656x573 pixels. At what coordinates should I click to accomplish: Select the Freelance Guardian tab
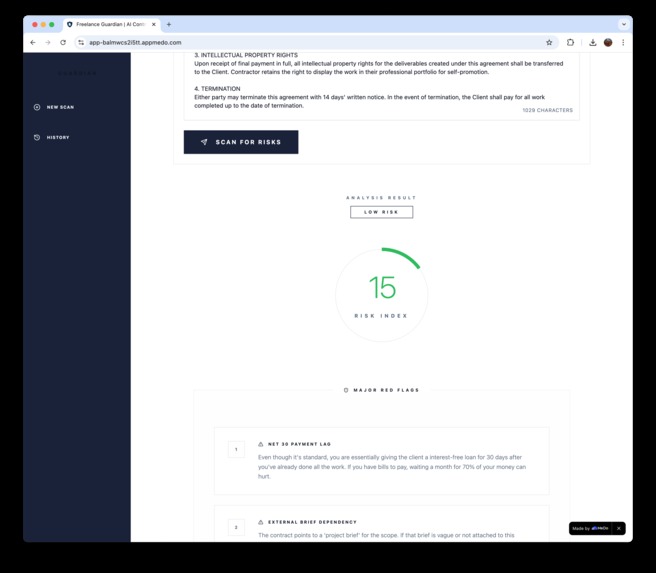111,24
